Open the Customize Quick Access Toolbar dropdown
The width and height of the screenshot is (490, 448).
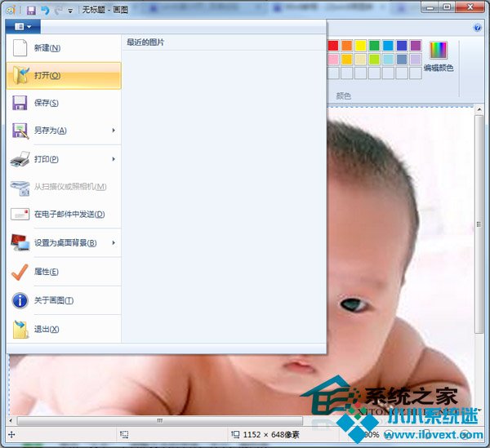70,11
